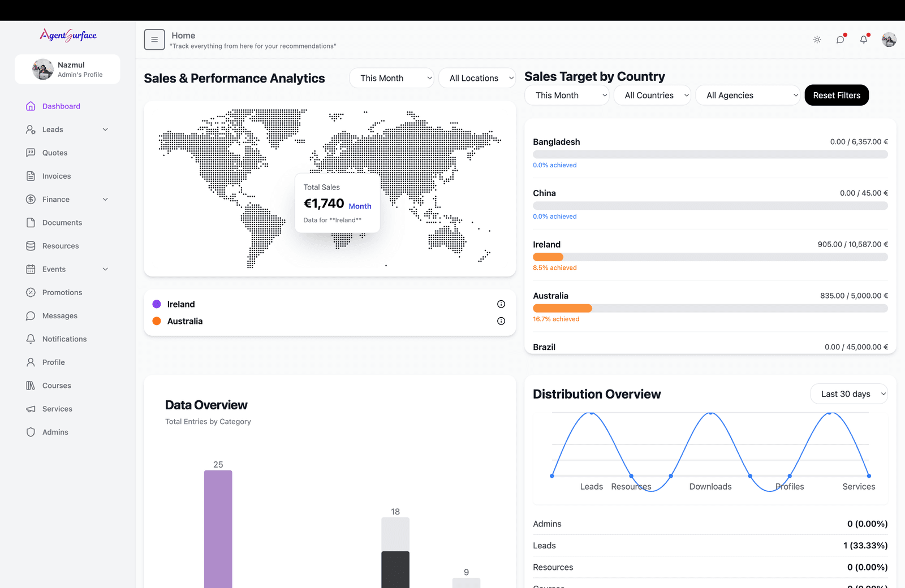The width and height of the screenshot is (905, 588).
Task: Open Quotes from the sidebar
Action: (x=55, y=153)
